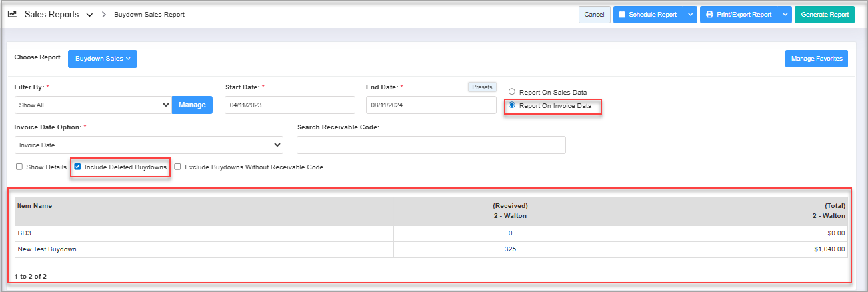Open the Schedule Report dropdown arrow

(x=690, y=15)
